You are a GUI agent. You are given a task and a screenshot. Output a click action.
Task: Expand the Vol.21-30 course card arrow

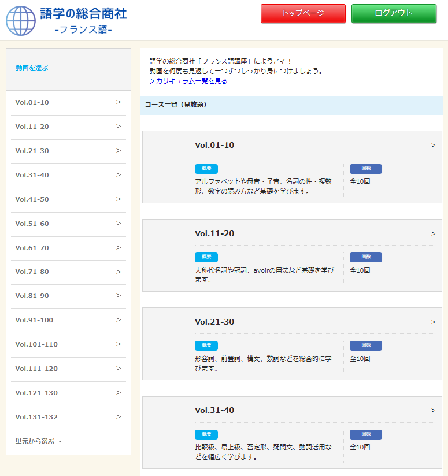[x=433, y=322]
